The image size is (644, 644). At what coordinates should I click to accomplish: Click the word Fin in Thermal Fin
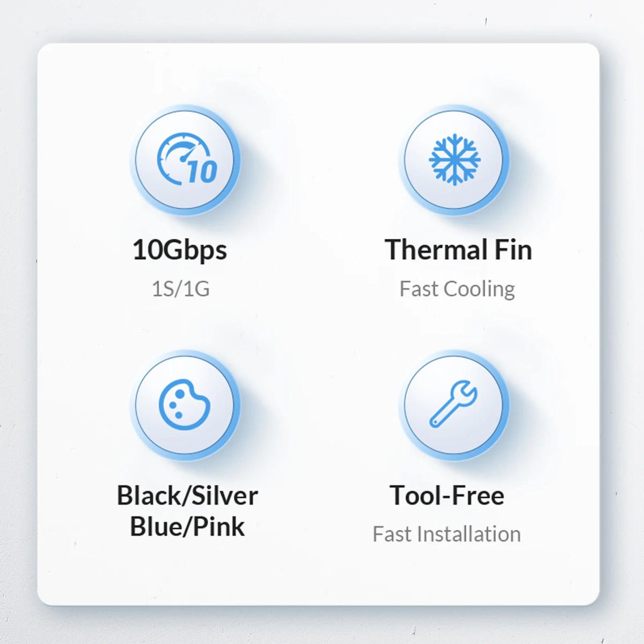point(513,250)
